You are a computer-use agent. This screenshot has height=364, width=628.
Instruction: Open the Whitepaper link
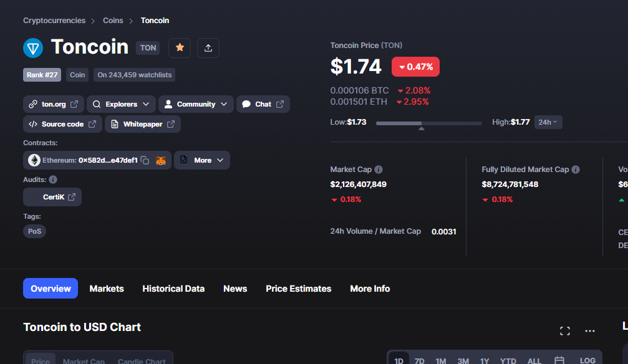coord(143,124)
